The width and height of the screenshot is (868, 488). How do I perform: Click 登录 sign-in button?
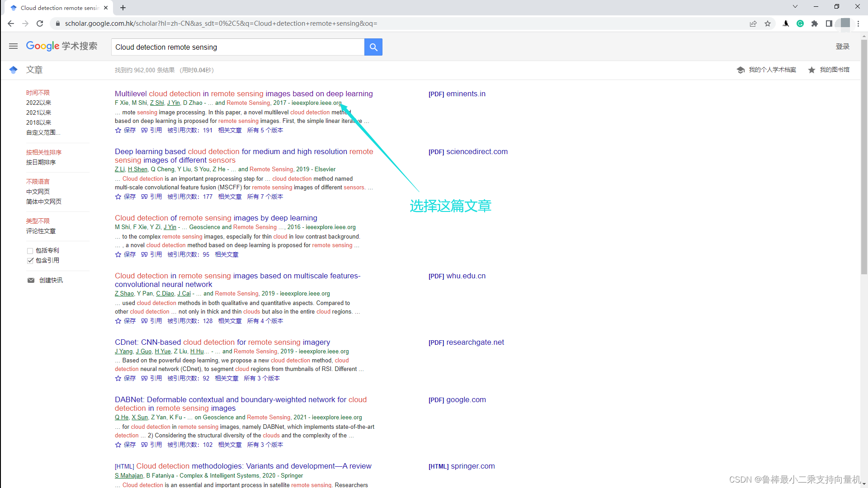coord(843,47)
